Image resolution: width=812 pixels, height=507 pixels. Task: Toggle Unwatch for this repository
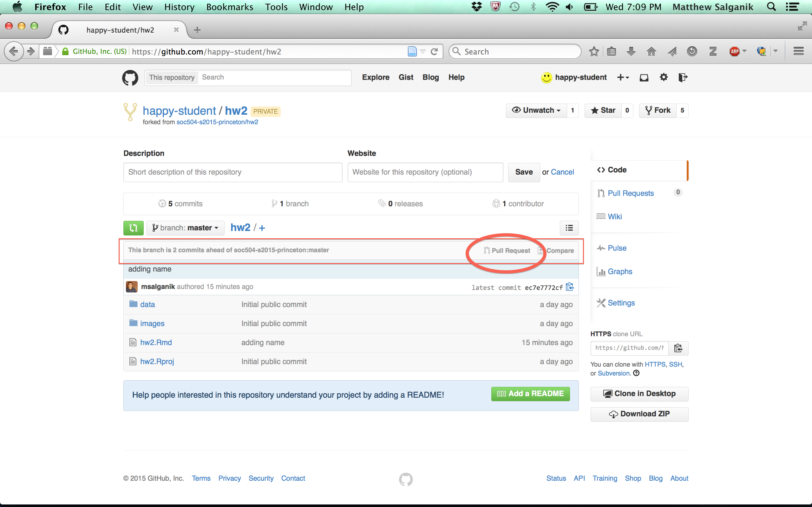point(536,110)
